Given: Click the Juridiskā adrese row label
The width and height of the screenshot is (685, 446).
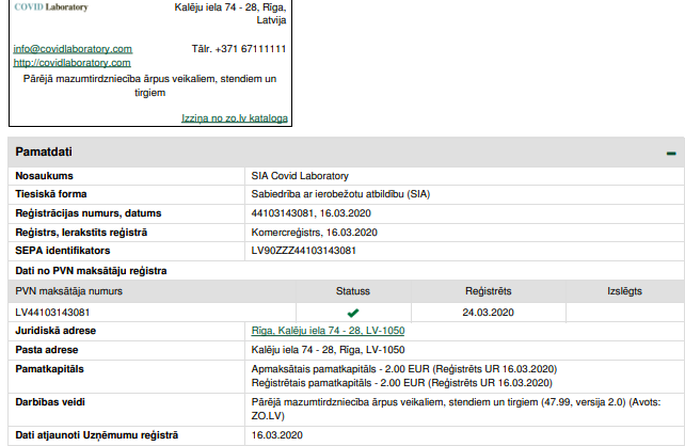Looking at the screenshot, I should click(x=55, y=331).
